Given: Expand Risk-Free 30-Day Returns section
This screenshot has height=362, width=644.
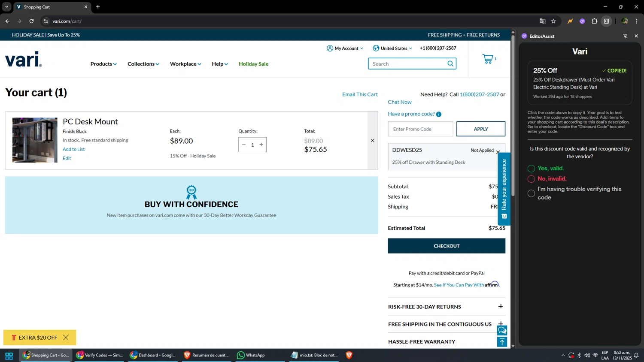Looking at the screenshot, I should pyautogui.click(x=447, y=307).
